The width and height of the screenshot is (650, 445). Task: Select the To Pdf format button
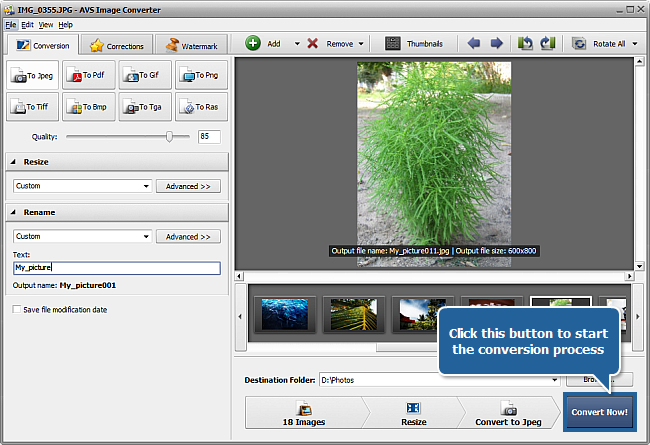point(89,75)
